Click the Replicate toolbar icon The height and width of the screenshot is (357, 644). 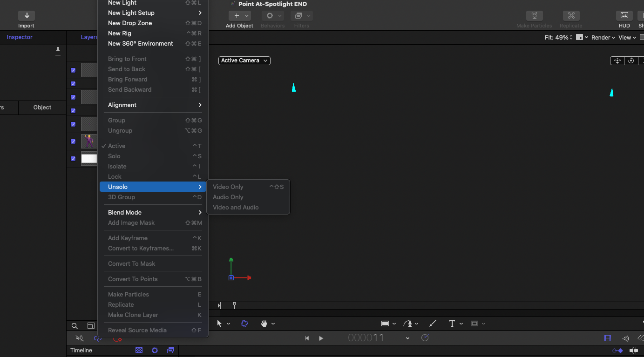[x=571, y=16]
